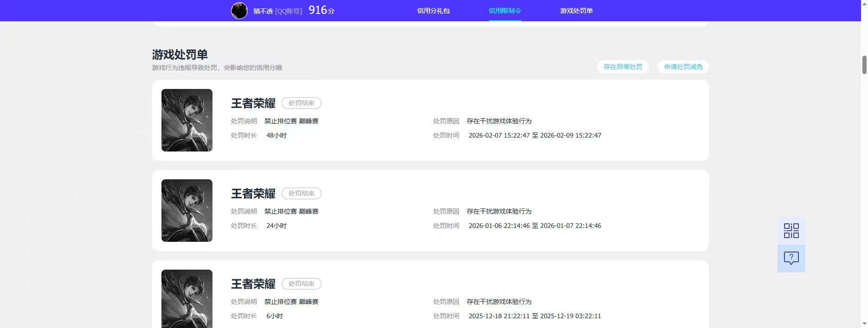Viewport: 868px width, 328px height.
Task: Click the 处罚结束 badge on the 48小时 record
Action: pyautogui.click(x=302, y=103)
